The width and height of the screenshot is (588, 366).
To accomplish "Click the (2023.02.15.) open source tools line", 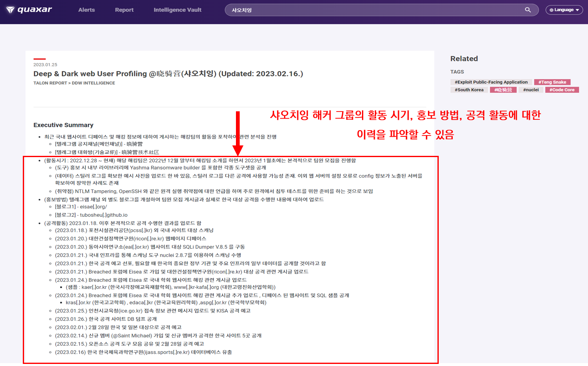I will coord(129,344).
